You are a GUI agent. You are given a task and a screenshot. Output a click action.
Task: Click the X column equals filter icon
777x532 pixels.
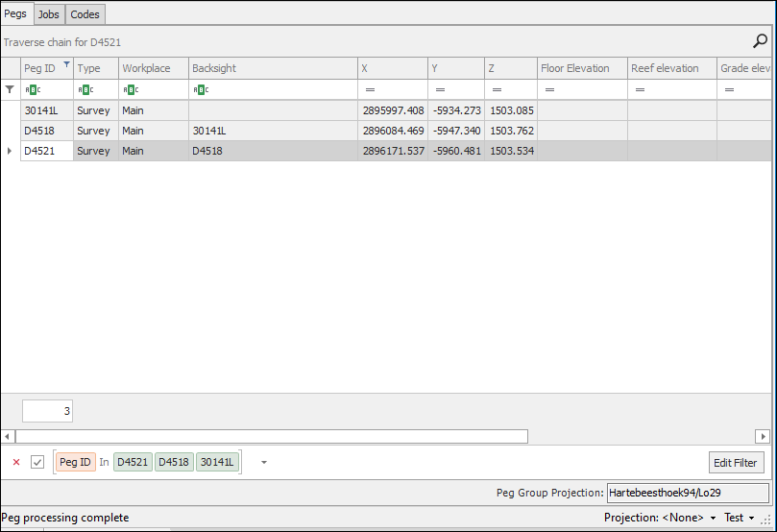[x=370, y=89]
